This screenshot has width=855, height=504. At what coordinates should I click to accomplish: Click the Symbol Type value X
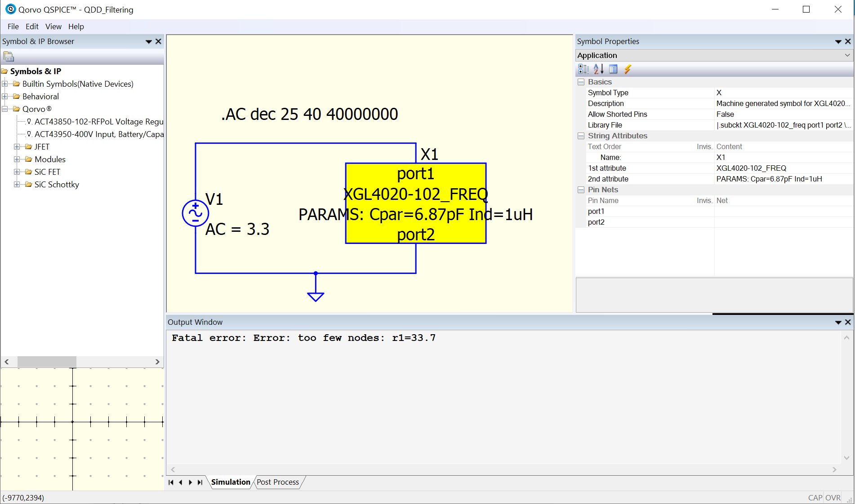784,93
